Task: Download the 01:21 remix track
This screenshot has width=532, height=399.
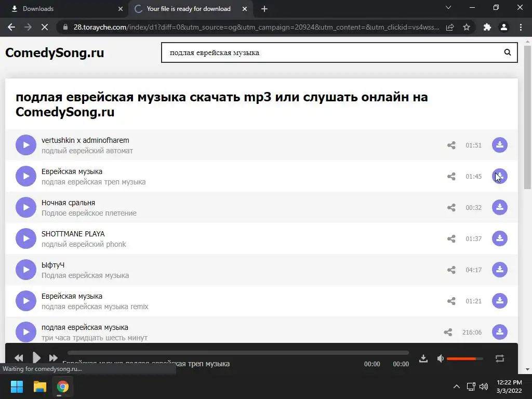Action: (500, 301)
